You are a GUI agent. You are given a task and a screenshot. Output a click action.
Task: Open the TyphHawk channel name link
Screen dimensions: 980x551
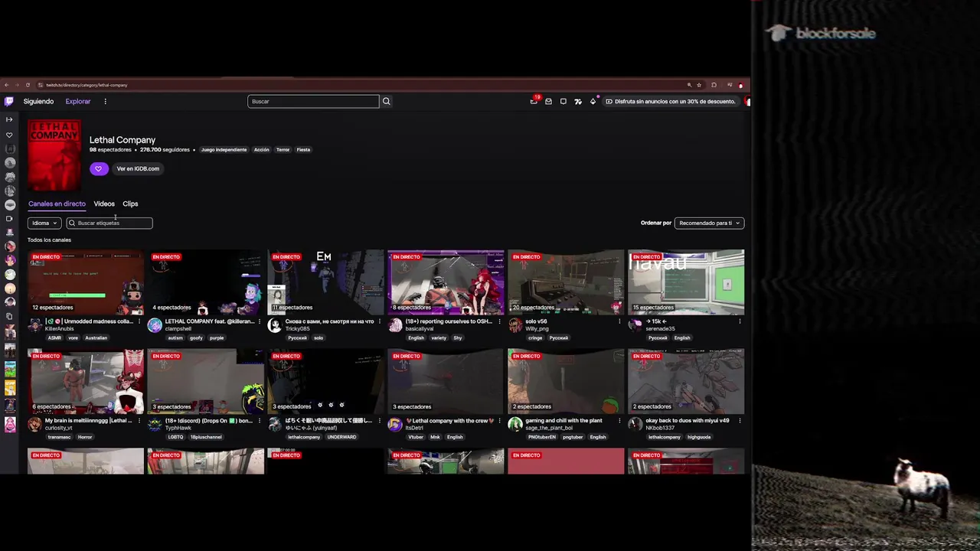[178, 428]
